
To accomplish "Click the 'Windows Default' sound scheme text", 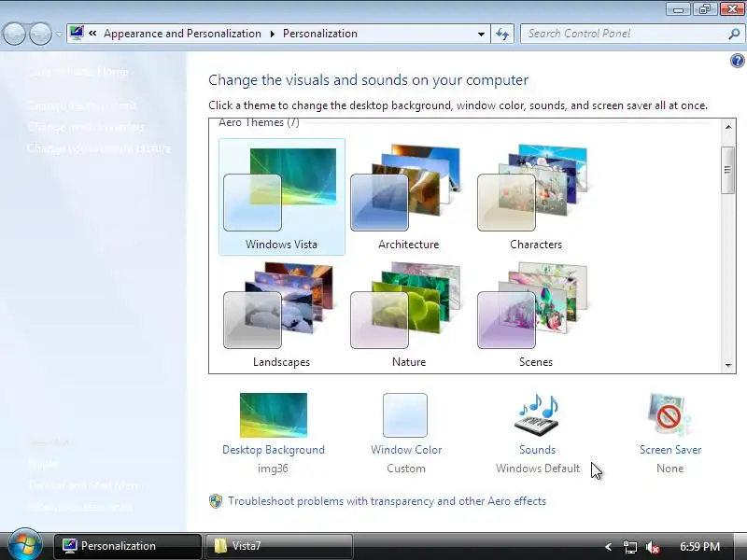I will 538,469.
